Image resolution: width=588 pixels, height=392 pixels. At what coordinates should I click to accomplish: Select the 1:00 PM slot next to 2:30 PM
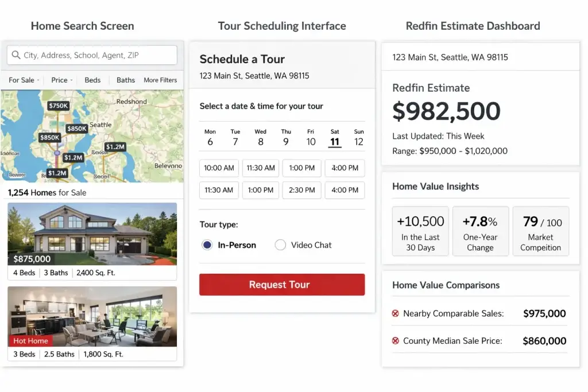(x=261, y=190)
